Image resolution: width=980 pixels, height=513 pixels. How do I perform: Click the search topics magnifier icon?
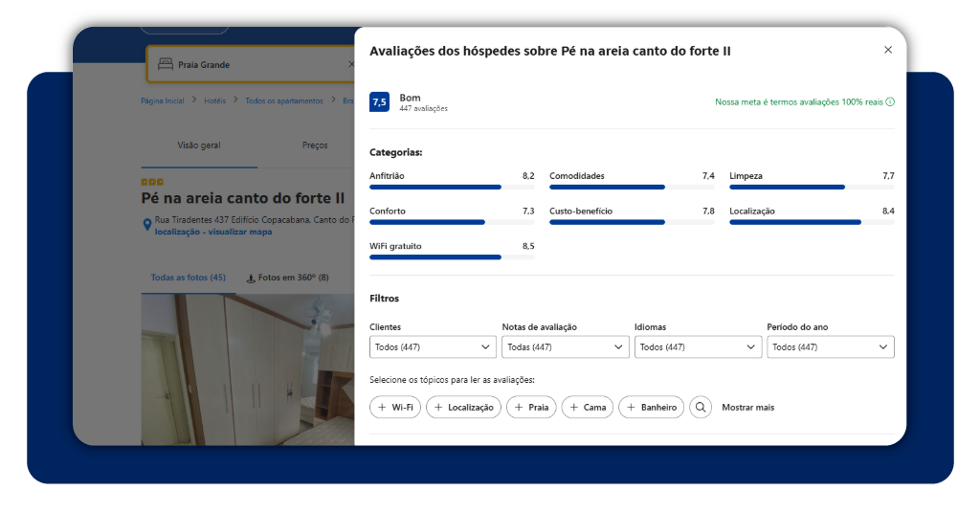pos(701,408)
